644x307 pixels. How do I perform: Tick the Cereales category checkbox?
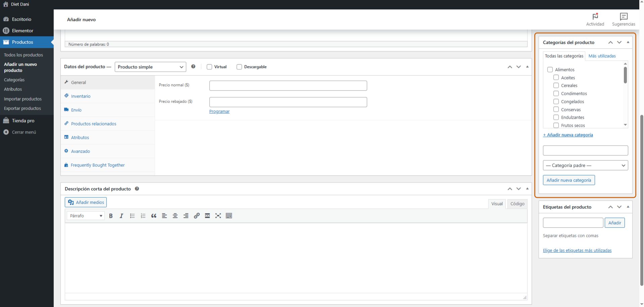(x=556, y=86)
